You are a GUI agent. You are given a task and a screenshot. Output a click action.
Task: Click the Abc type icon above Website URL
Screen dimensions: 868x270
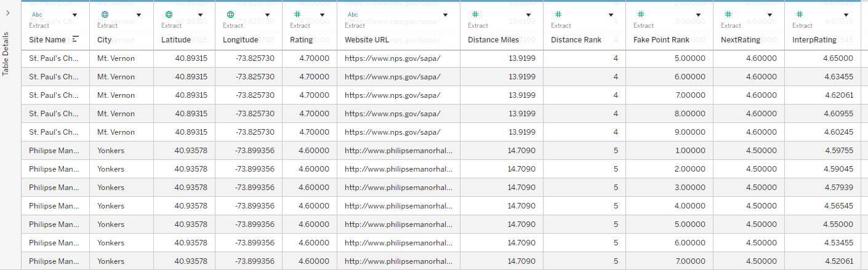(x=352, y=14)
